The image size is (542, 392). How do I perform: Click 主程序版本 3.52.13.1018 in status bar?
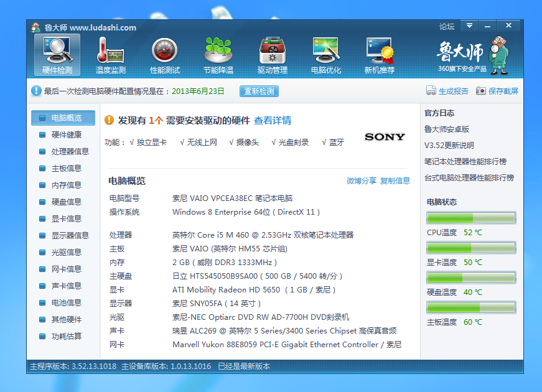coord(73,366)
